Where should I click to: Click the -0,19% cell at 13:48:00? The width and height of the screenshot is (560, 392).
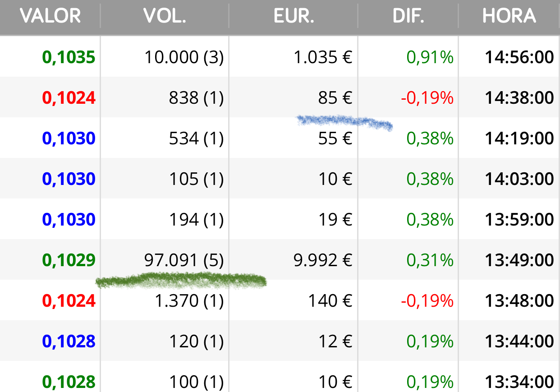coord(427,301)
